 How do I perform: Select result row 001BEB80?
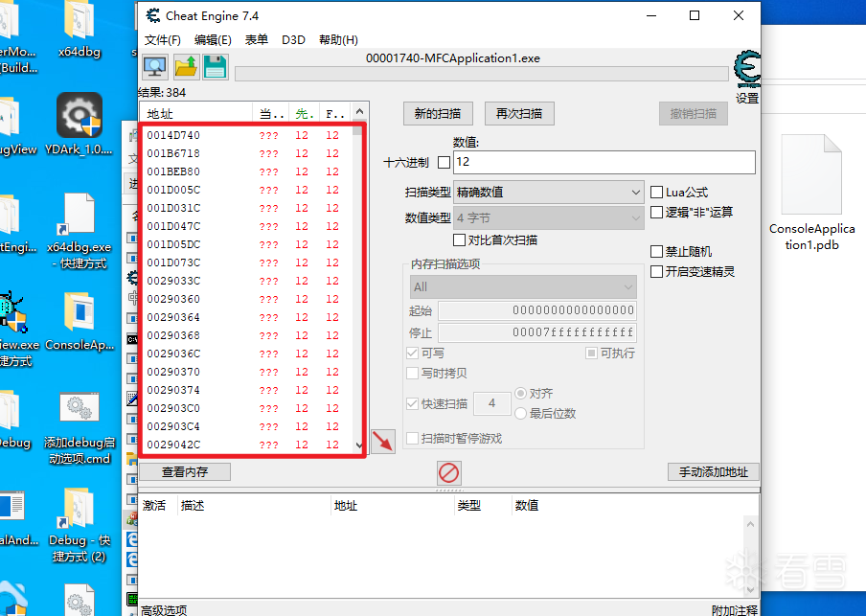tap(247, 171)
